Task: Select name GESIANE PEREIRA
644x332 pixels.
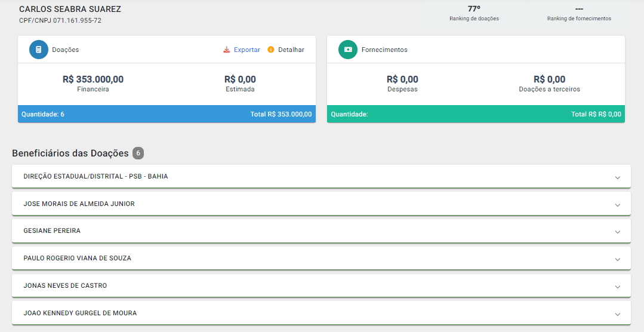Action: 52,231
